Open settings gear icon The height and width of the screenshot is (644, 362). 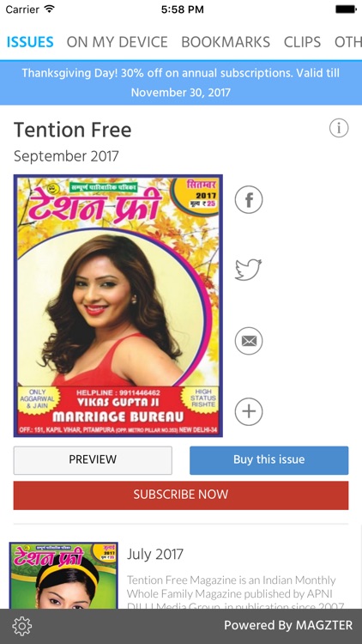[x=21, y=626]
